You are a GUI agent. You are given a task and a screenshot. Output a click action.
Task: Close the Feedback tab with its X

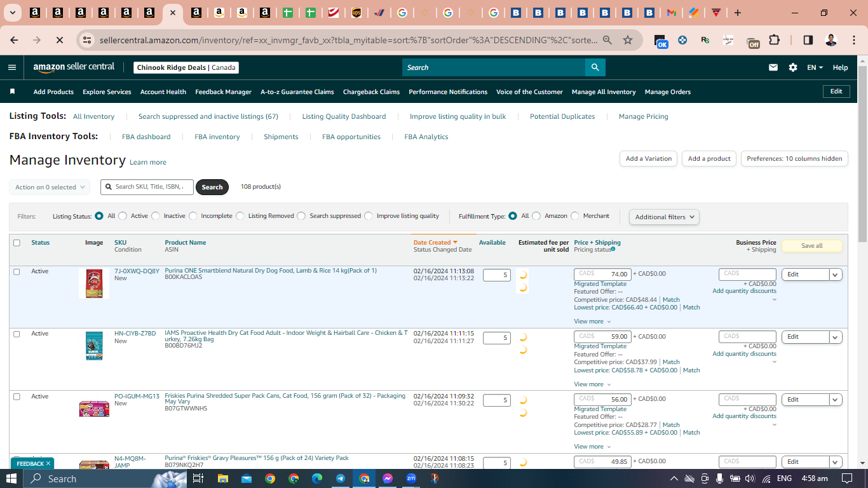[x=48, y=463]
